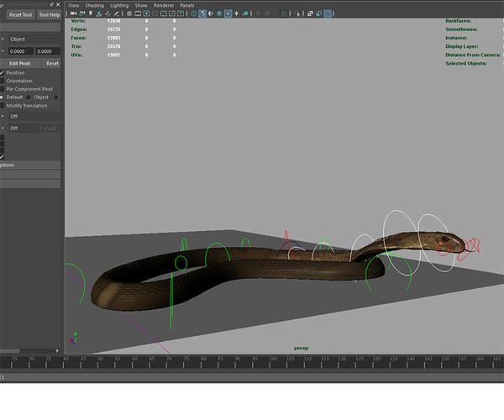Open the Object axis orientation dropdown

point(34,39)
